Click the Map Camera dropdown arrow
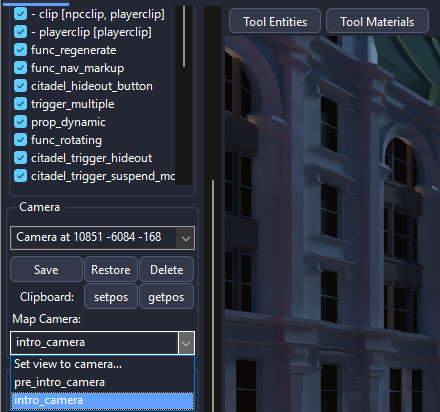Viewport: 440px width, 412px height. [x=186, y=343]
